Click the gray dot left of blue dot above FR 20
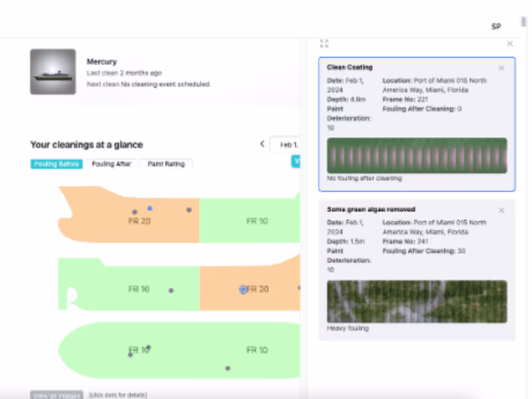 pos(135,212)
